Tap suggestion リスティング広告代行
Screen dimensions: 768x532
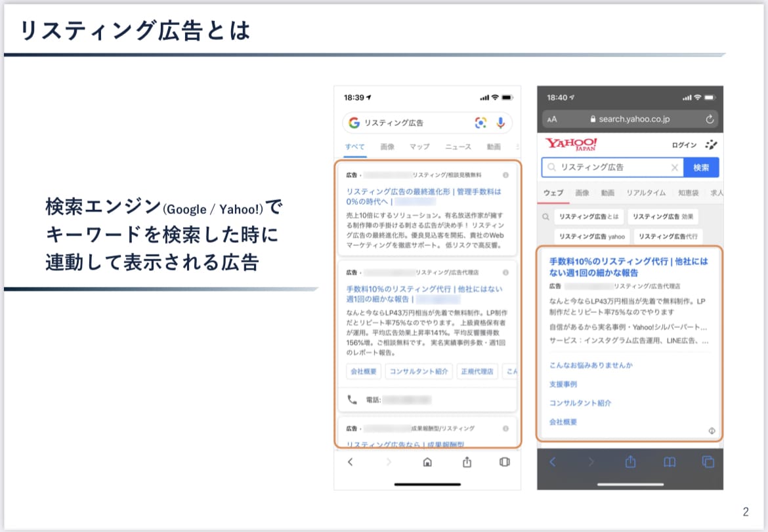click(x=668, y=236)
